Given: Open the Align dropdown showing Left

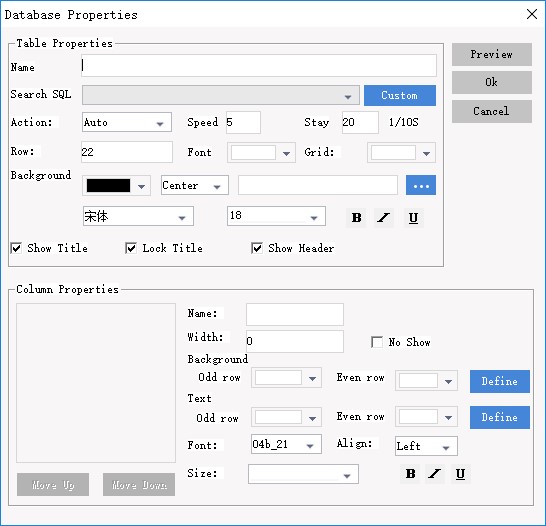Looking at the screenshot, I should tap(426, 446).
